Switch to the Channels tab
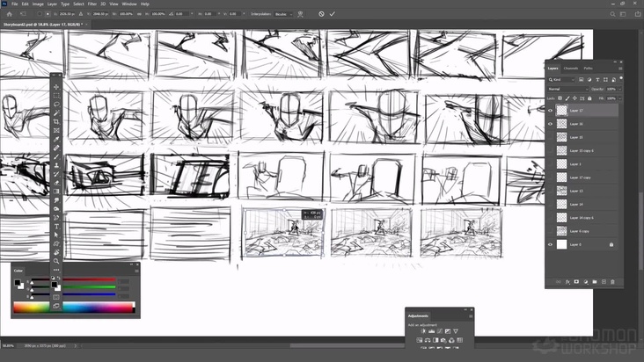Image resolution: width=644 pixels, height=362 pixels. click(x=570, y=69)
